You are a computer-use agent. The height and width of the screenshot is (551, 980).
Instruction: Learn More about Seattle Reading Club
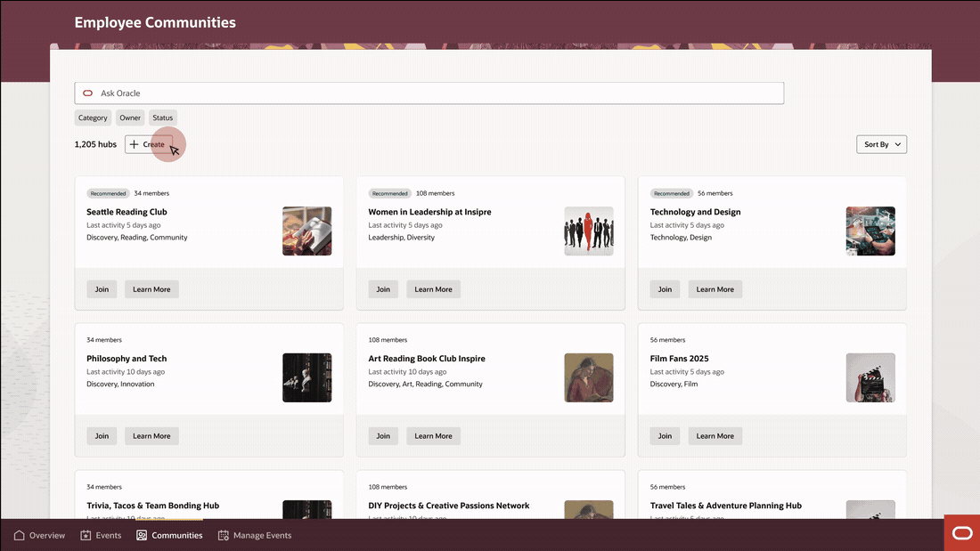tap(151, 289)
